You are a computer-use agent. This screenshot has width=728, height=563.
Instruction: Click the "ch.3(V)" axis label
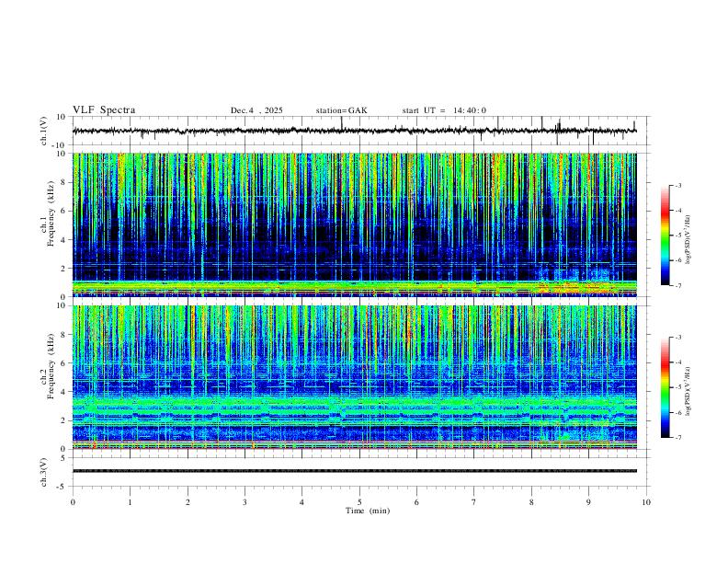(x=44, y=472)
